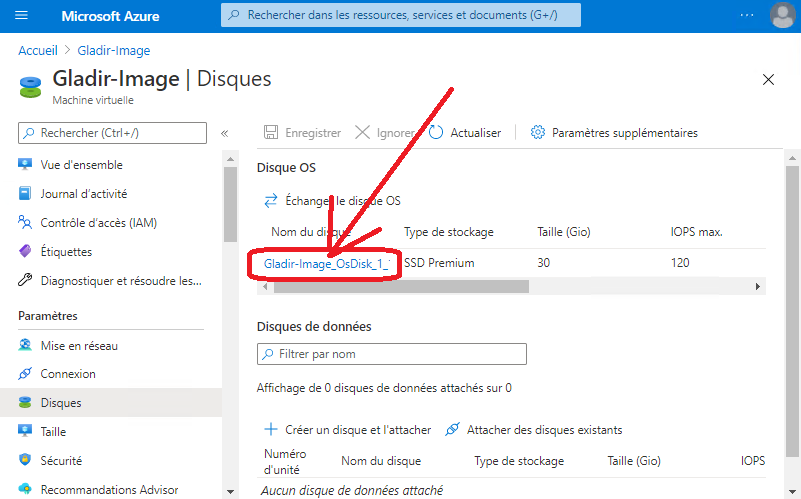Click the Connexion plug icon in sidebar
Screen dimensions: 801x499
coord(25,374)
